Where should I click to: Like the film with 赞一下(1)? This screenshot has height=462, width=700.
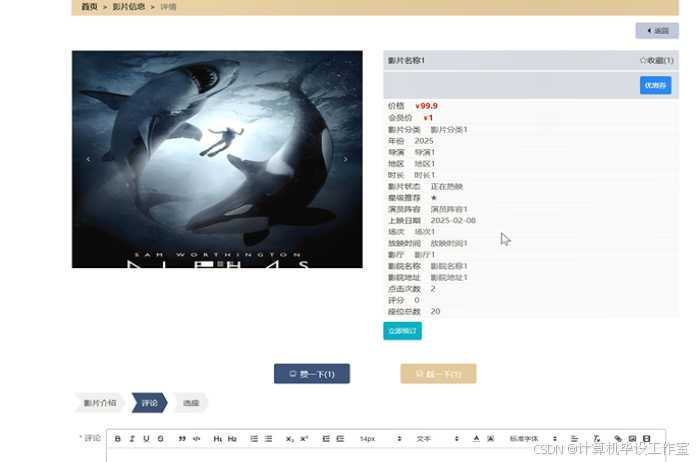point(312,374)
